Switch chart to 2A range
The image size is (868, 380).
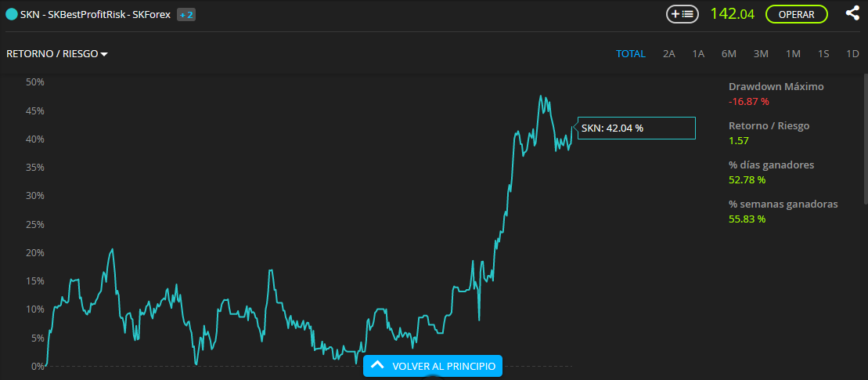[668, 54]
